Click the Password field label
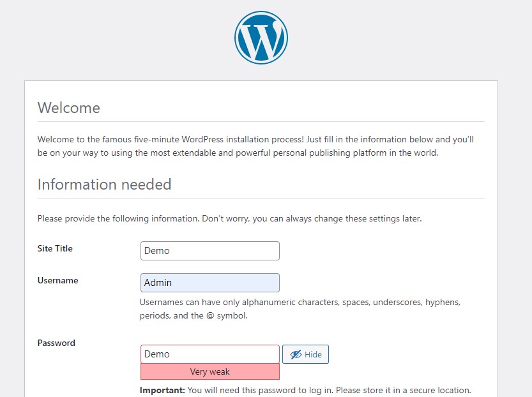Viewport: 532px width, 397px height. [56, 343]
